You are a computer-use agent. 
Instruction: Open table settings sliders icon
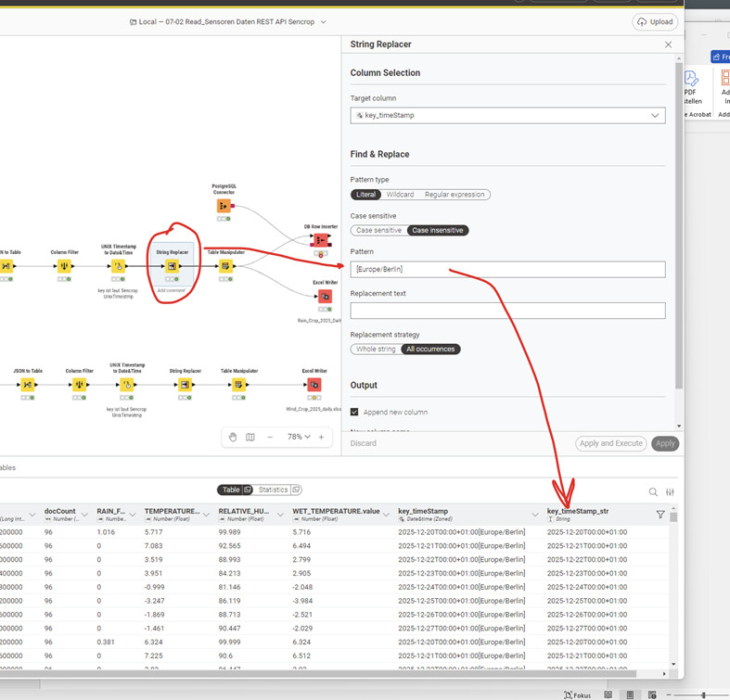pos(670,492)
